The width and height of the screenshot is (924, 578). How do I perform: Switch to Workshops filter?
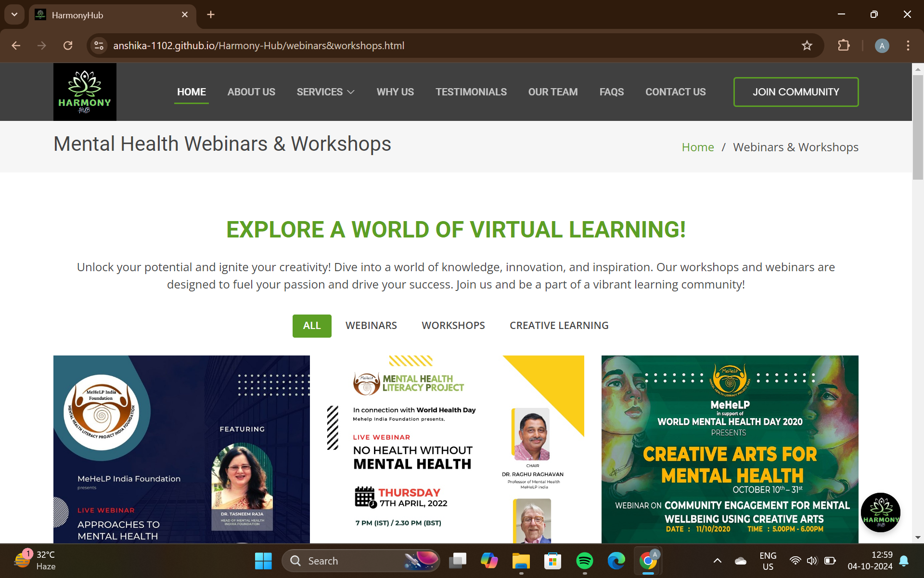(453, 326)
